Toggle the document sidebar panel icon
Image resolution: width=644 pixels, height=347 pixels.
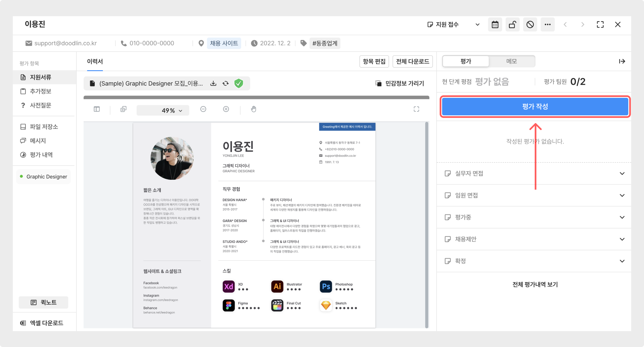pyautogui.click(x=97, y=109)
